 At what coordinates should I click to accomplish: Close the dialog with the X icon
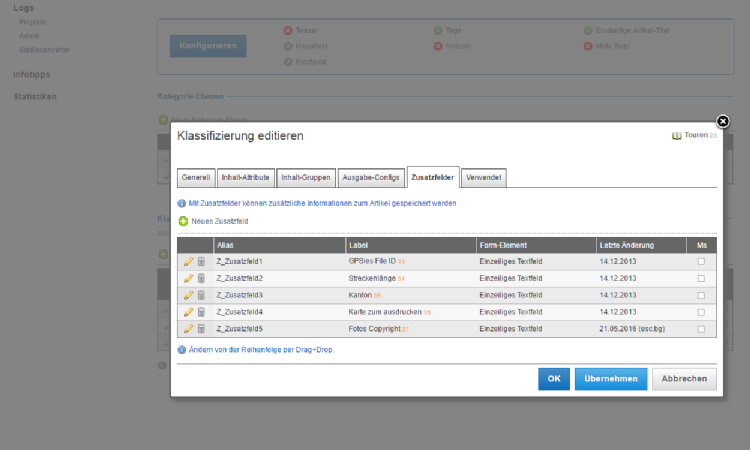click(x=723, y=121)
